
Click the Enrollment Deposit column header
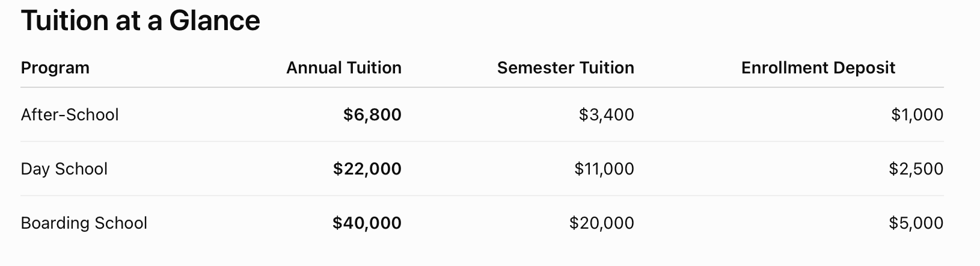[x=818, y=68]
